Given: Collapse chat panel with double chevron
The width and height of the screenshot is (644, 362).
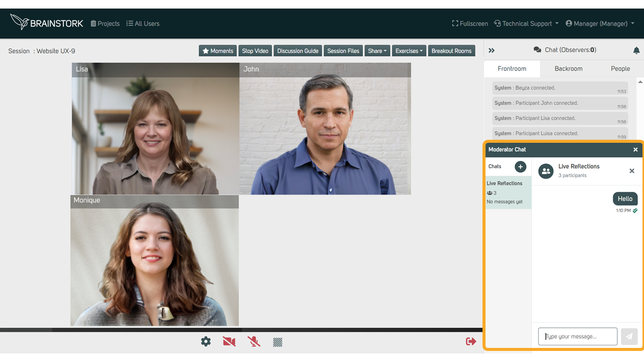Looking at the screenshot, I should (492, 50).
